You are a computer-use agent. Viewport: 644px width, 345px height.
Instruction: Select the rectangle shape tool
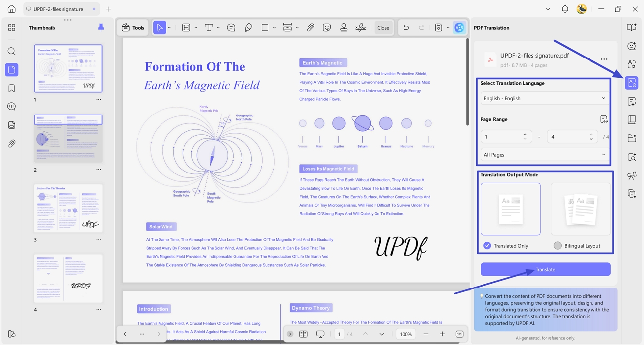(265, 28)
